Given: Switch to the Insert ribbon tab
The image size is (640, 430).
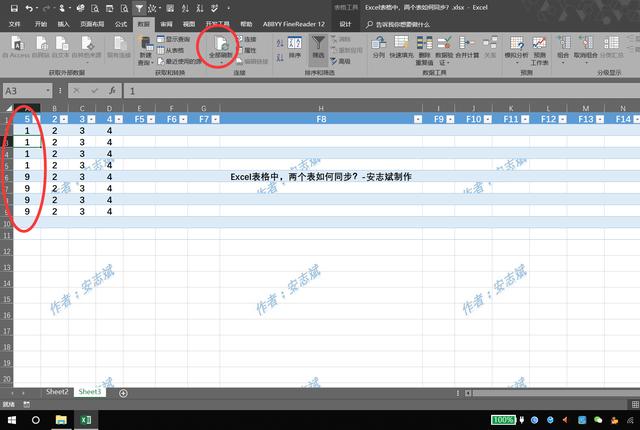Looking at the screenshot, I should tap(63, 24).
